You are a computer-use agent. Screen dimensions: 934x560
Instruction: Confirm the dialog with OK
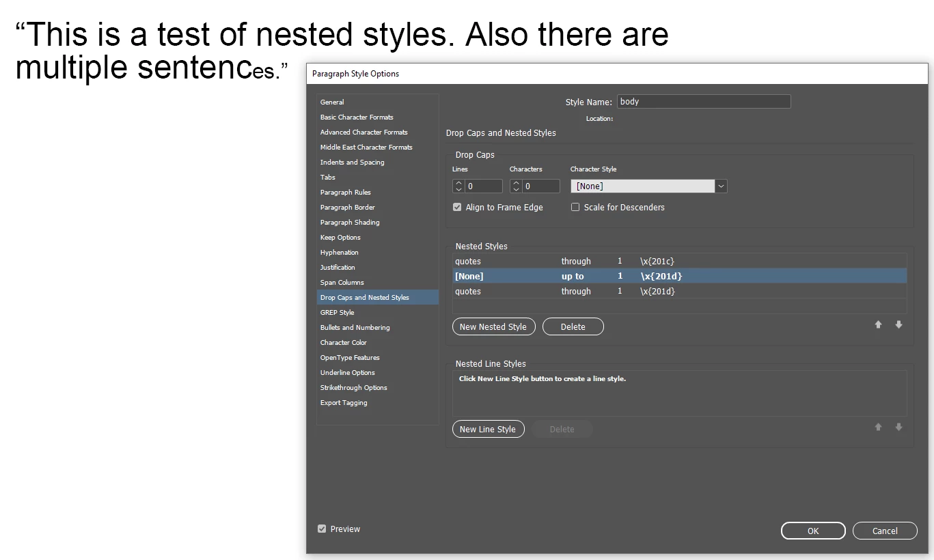click(813, 531)
